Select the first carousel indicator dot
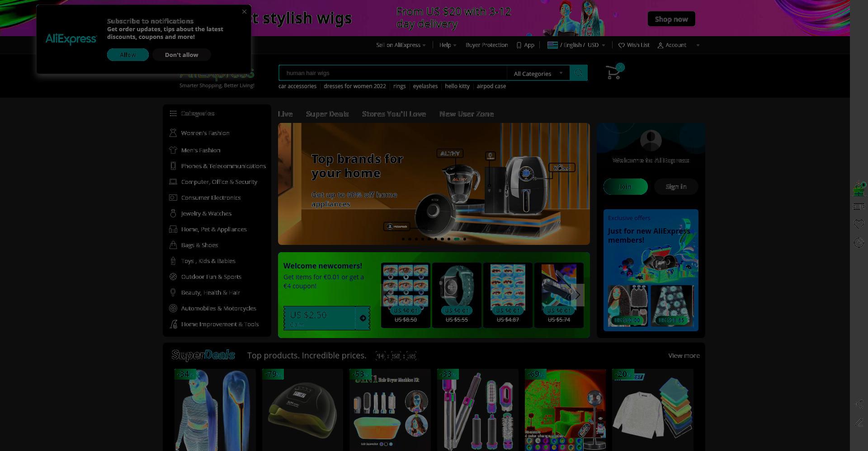 click(x=403, y=239)
